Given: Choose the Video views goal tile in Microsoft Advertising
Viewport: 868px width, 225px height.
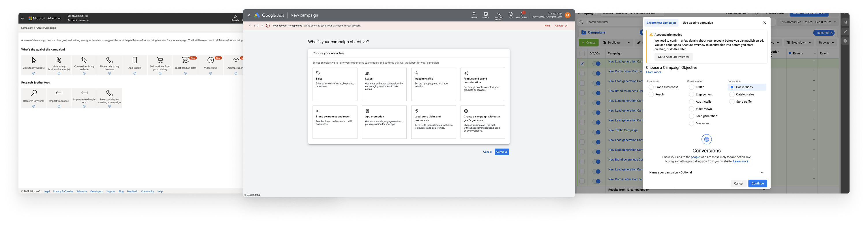Looking at the screenshot, I should tap(211, 65).
